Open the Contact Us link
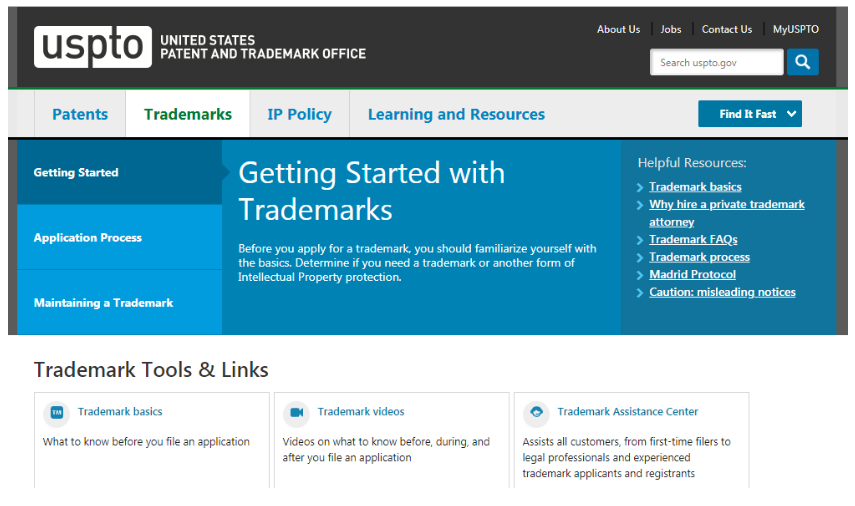This screenshot has height=506, width=855. tap(727, 29)
